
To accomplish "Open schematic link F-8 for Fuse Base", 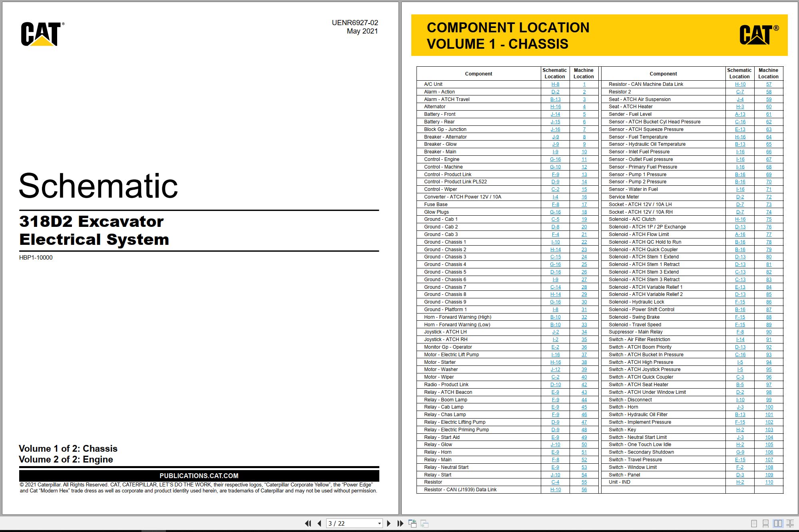I will point(555,204).
